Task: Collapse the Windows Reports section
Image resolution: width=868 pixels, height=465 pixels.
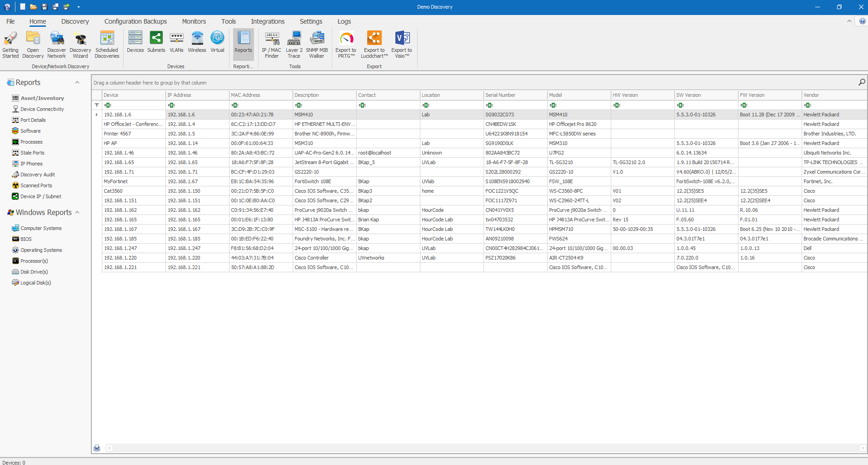Action: 77,212
